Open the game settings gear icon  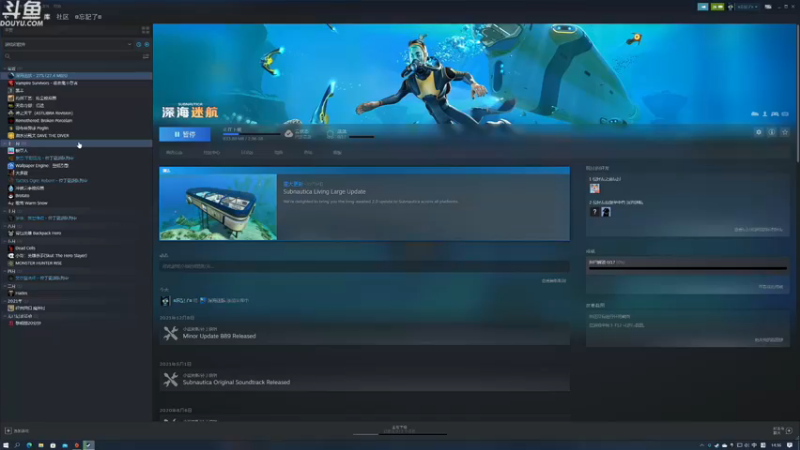[759, 132]
